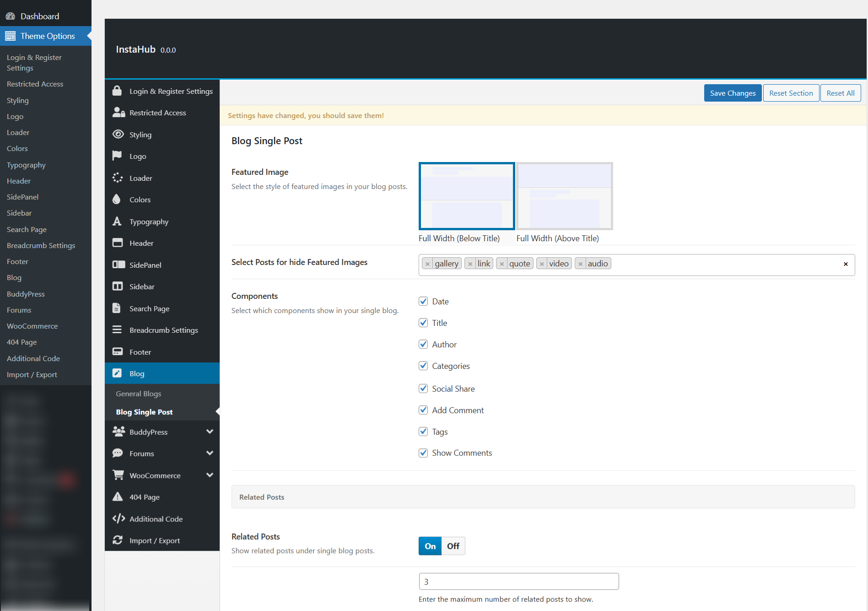This screenshot has height=611, width=868.
Task: Remove the gallery tag from hidden posts
Action: pyautogui.click(x=427, y=264)
